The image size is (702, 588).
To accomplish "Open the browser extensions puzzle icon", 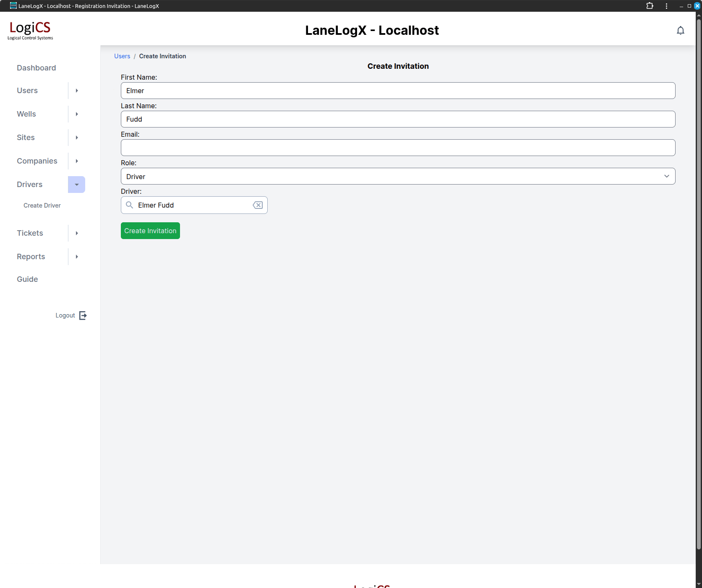I will (x=650, y=6).
